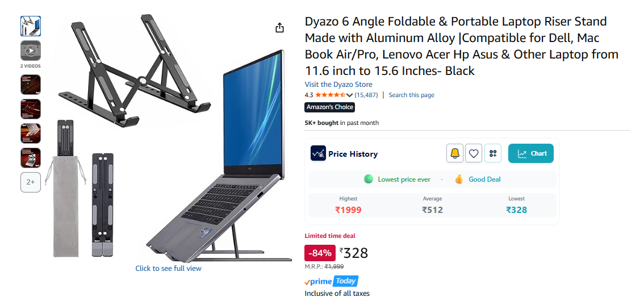Viewport: 644px width, 297px height.
Task: Click the share icon above product image
Action: point(279,28)
